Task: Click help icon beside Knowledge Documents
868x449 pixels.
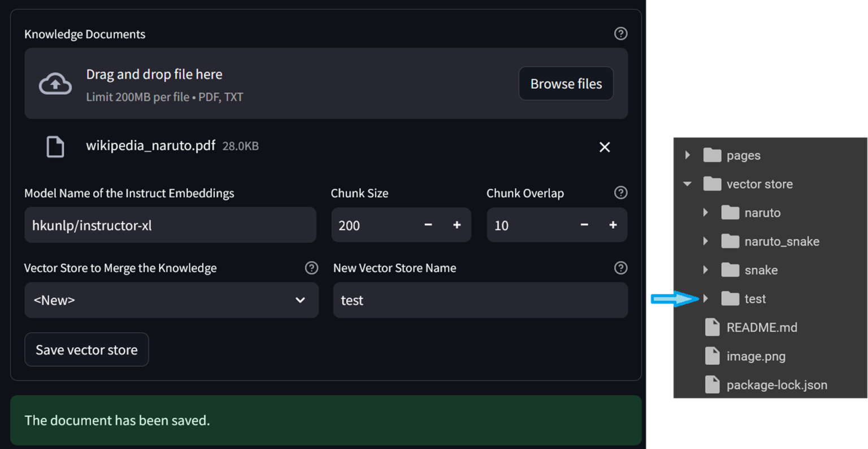Action: pyautogui.click(x=620, y=34)
